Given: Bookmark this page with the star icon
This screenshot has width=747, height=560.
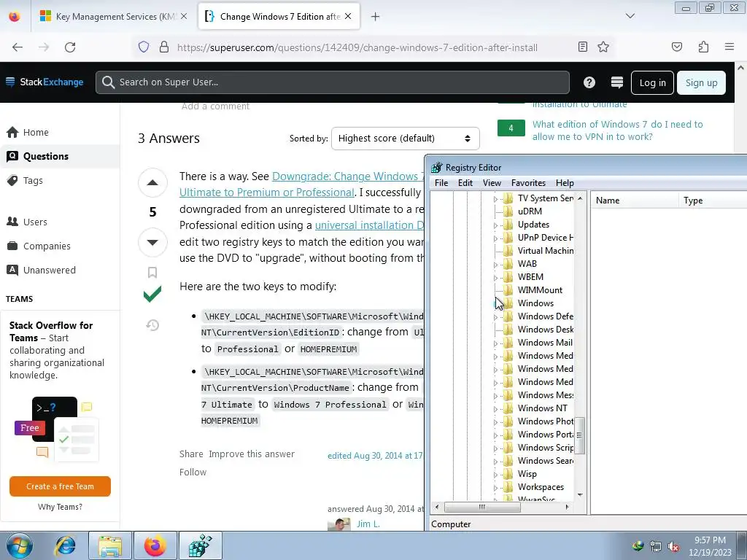Looking at the screenshot, I should click(x=603, y=47).
